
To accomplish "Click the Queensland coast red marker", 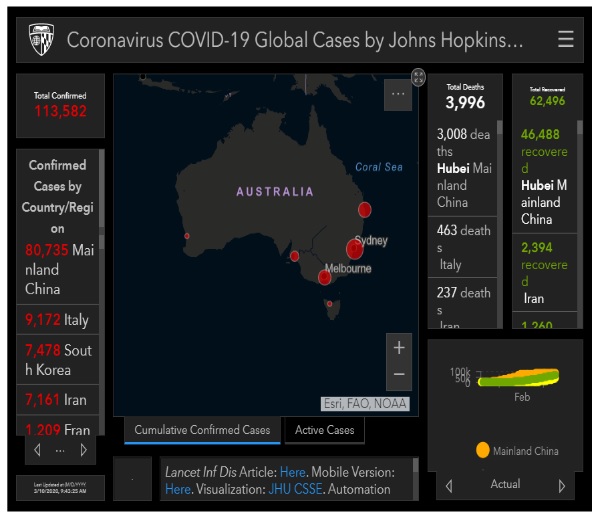I will click(x=364, y=210).
